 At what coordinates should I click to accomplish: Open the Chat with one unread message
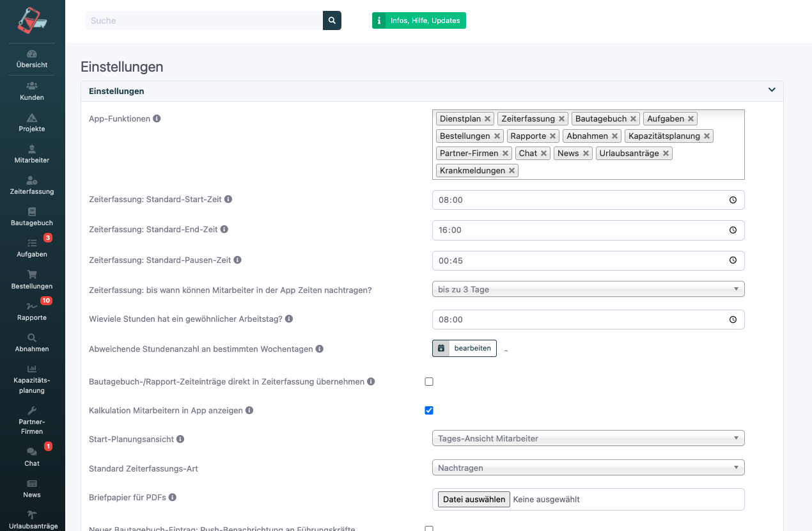click(x=31, y=456)
